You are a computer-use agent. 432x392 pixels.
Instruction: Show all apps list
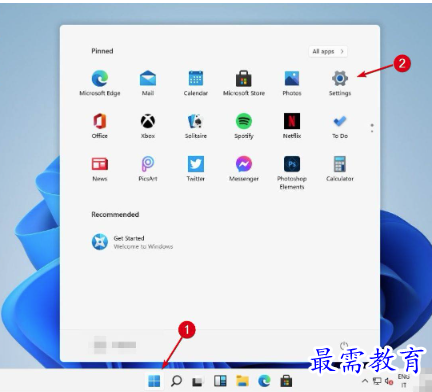pyautogui.click(x=328, y=51)
